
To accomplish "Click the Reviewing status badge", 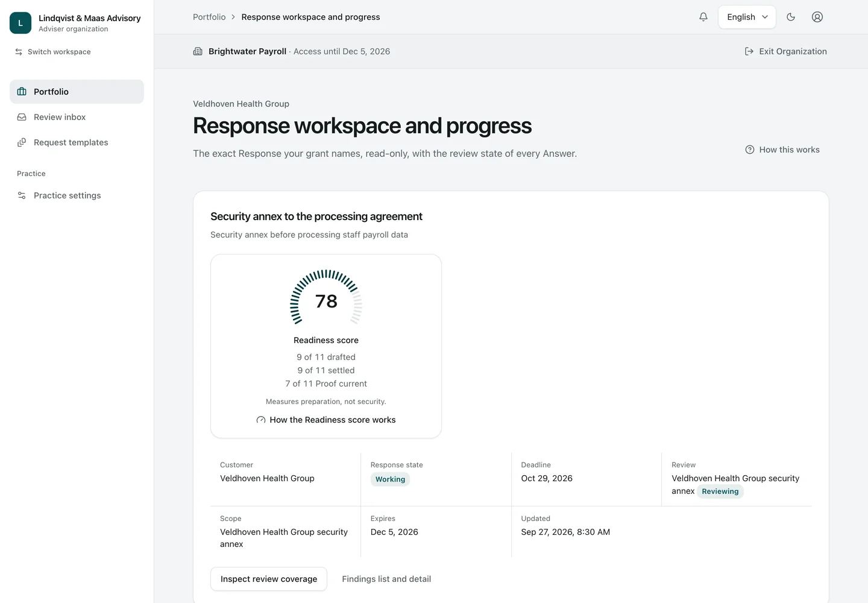I will tap(720, 491).
